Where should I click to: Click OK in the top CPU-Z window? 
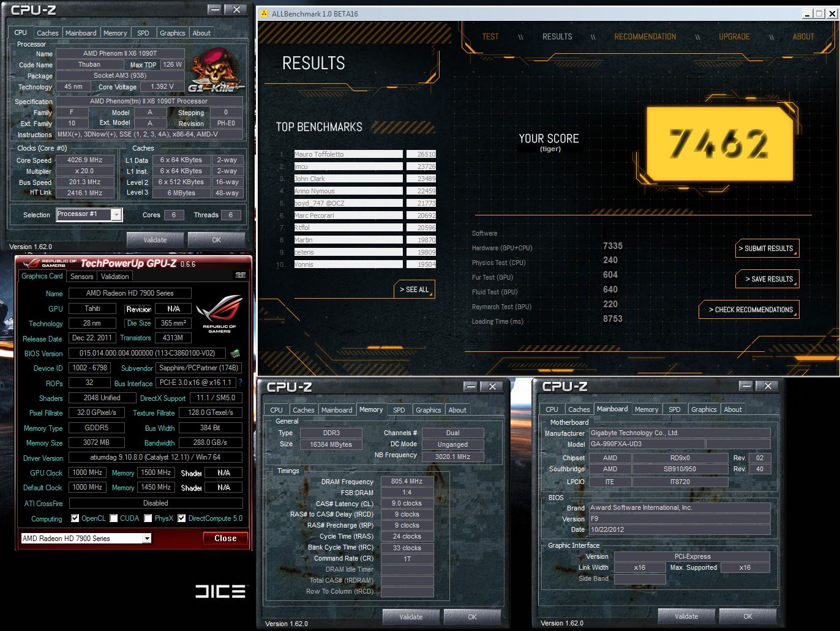pos(216,240)
